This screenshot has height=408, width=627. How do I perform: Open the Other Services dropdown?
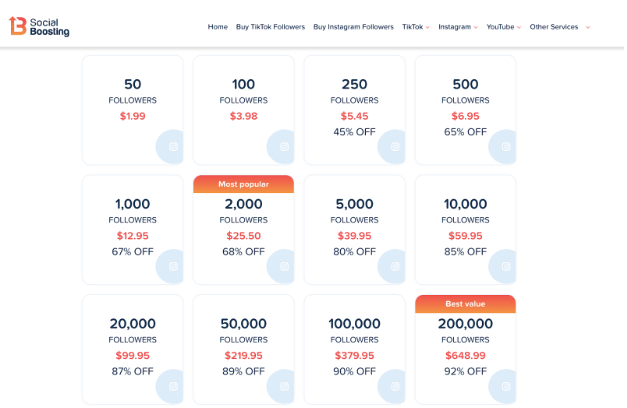560,27
